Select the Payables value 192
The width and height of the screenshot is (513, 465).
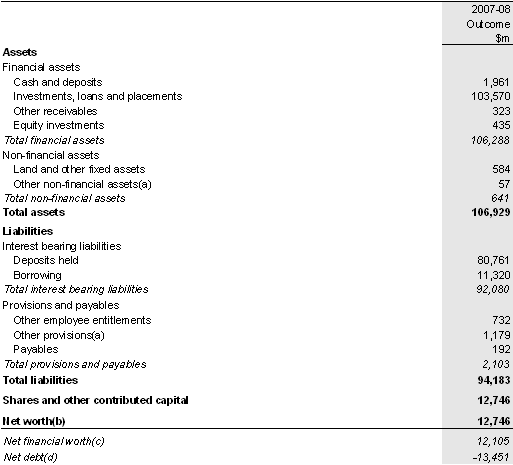point(501,349)
